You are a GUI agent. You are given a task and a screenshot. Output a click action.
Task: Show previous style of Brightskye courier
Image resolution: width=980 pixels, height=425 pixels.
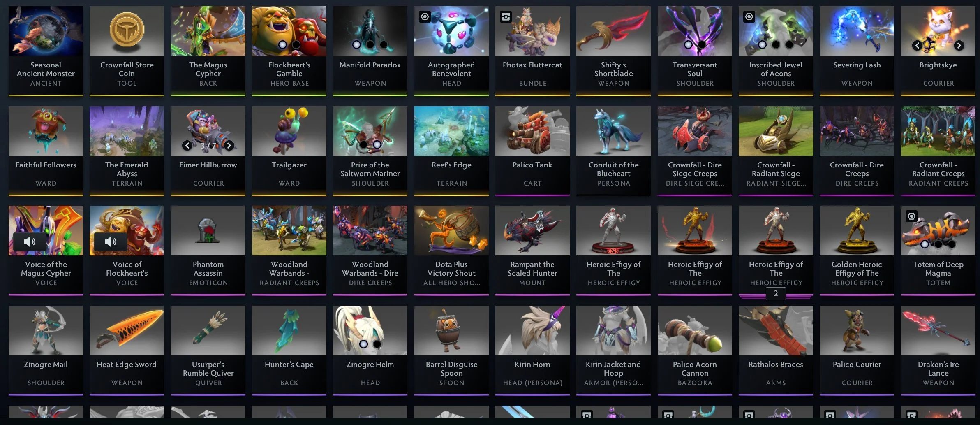917,46
